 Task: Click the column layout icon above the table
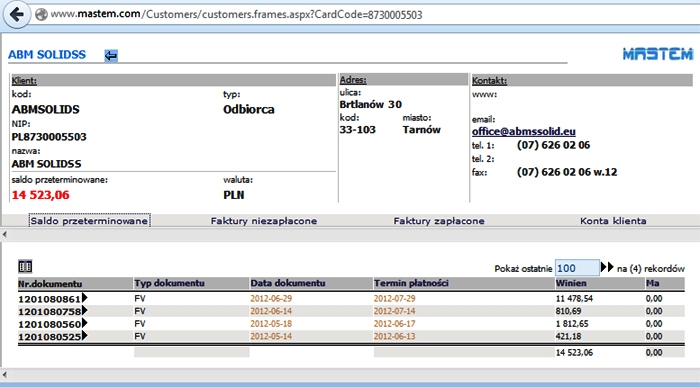(x=25, y=266)
